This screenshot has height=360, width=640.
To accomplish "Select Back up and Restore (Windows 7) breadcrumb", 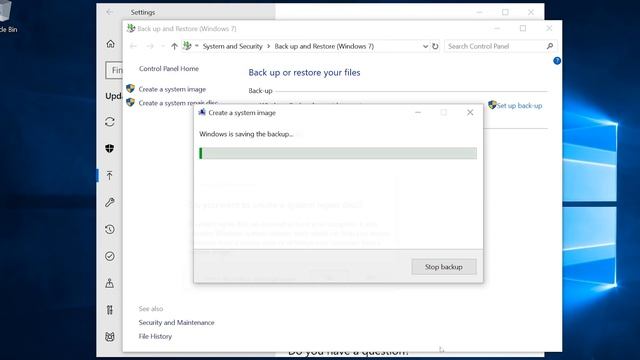I will 324,46.
